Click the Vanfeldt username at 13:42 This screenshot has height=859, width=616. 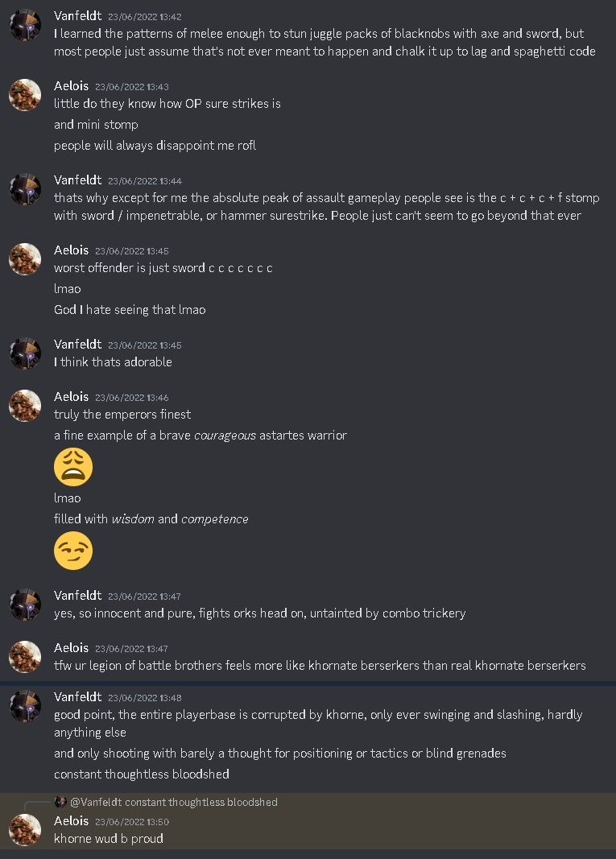point(77,16)
